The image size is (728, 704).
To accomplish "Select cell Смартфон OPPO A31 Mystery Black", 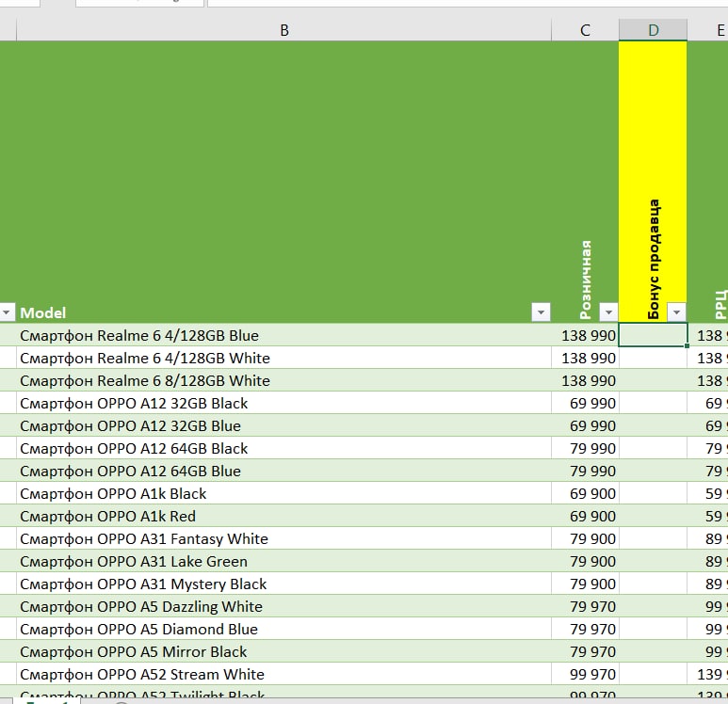I will coord(283,584).
